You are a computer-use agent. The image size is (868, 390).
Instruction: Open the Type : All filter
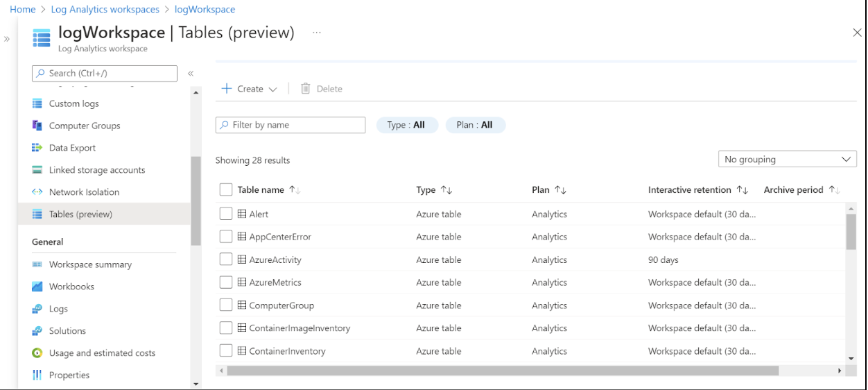[407, 125]
